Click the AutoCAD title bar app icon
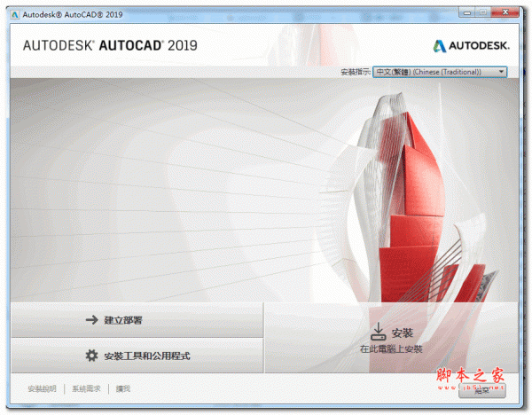532x415 pixels. pyautogui.click(x=15, y=14)
